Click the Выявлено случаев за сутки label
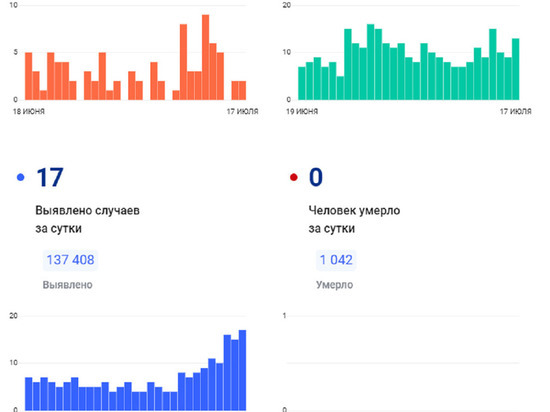The image size is (550, 412). 87,219
